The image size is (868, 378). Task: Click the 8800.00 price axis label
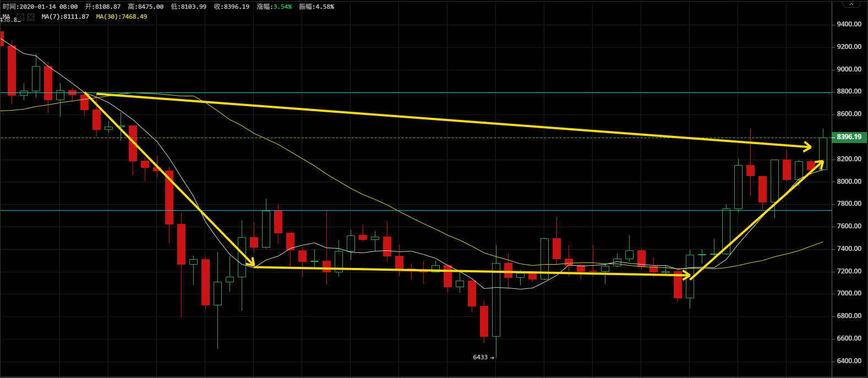tap(849, 91)
